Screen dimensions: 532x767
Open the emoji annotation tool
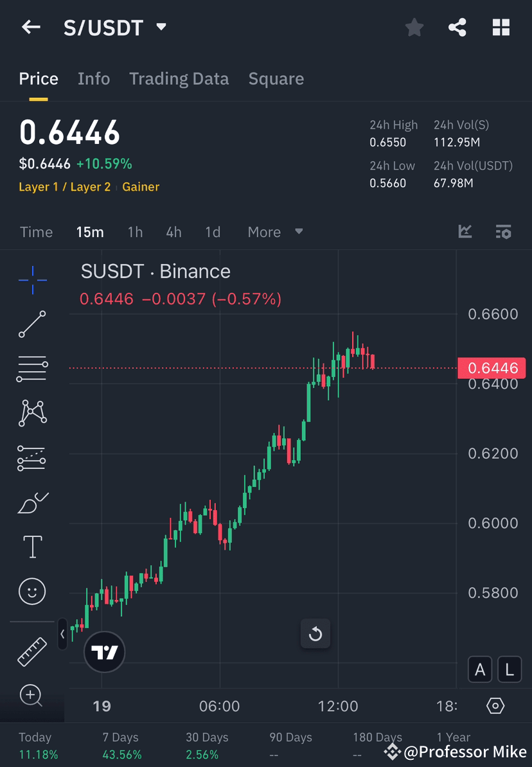tap(32, 592)
